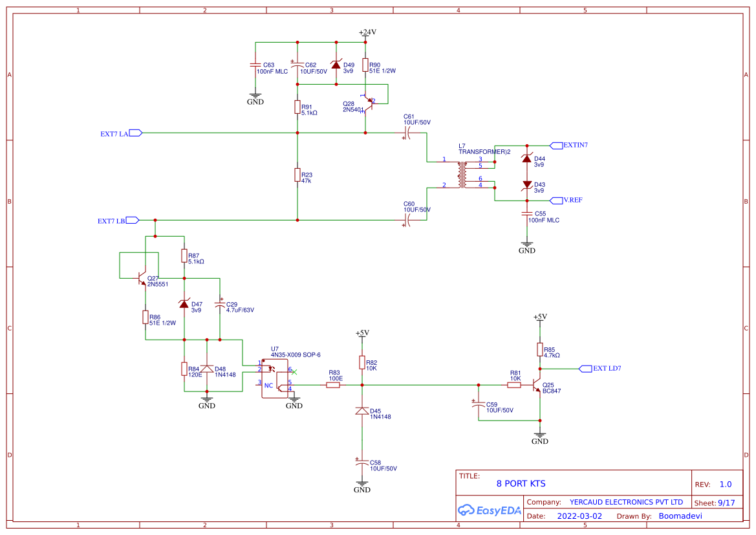Screen dimensions: 756x535
Task: Click the unconnected pin 6 marker on U7
Action: coord(295,372)
